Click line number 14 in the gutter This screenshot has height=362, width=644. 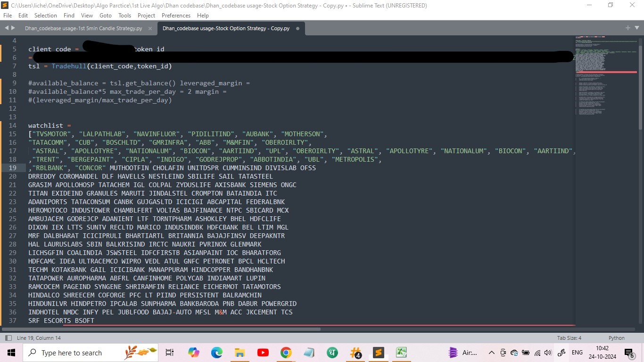tap(13, 125)
